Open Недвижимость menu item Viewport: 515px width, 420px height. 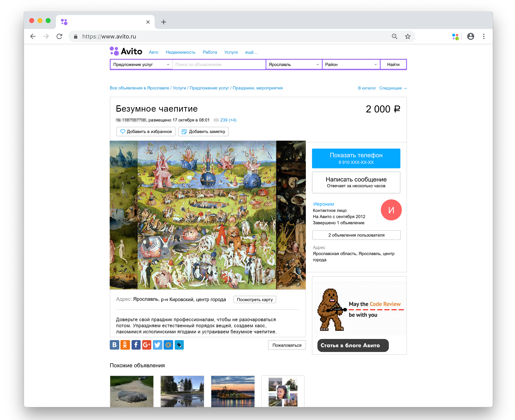tap(180, 52)
